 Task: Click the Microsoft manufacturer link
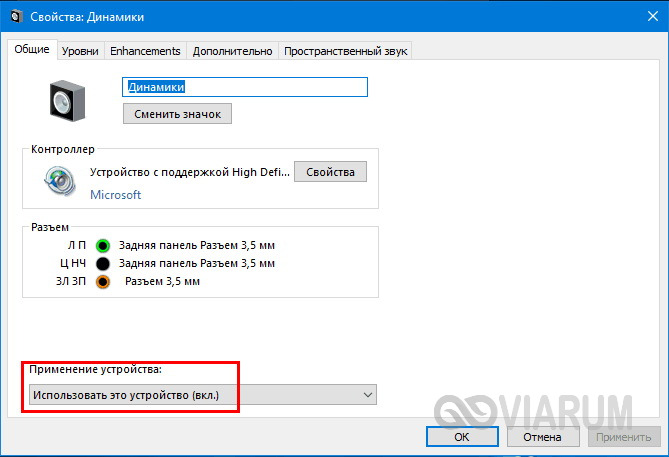pyautogui.click(x=115, y=195)
